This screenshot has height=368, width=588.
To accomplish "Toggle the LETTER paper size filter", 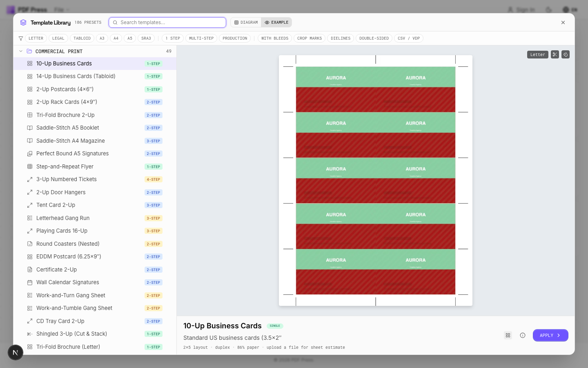I will (36, 38).
